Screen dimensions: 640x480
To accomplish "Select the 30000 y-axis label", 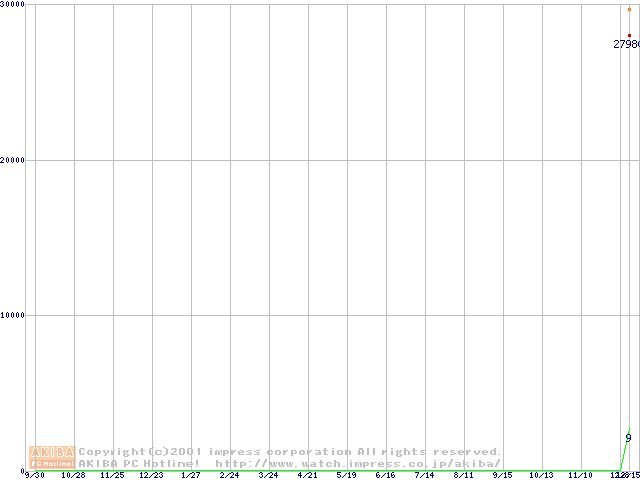I will (13, 5).
